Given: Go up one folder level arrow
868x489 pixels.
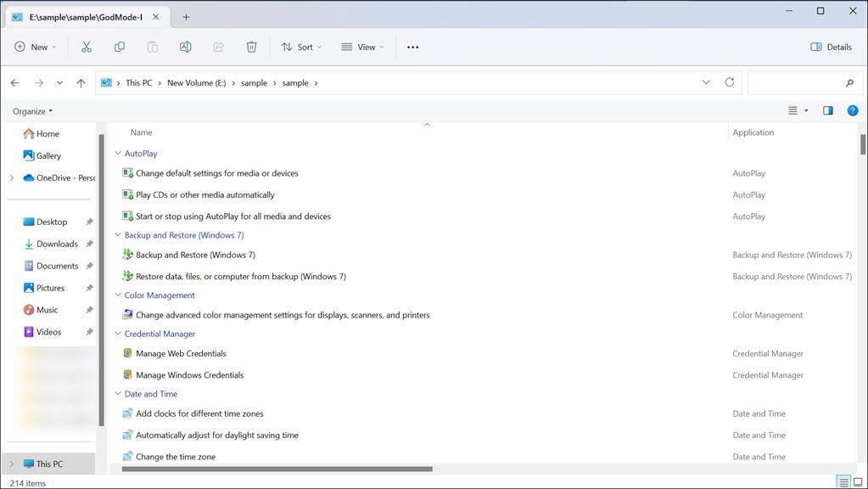Looking at the screenshot, I should 81,83.
